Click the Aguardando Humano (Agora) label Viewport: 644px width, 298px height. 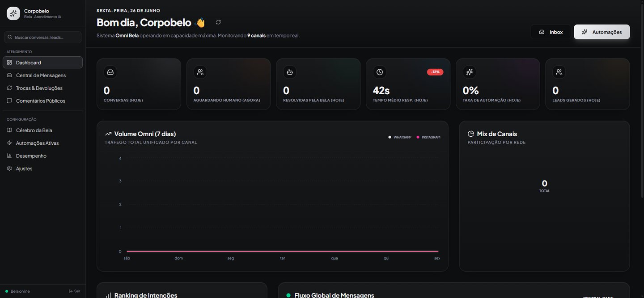(x=227, y=100)
